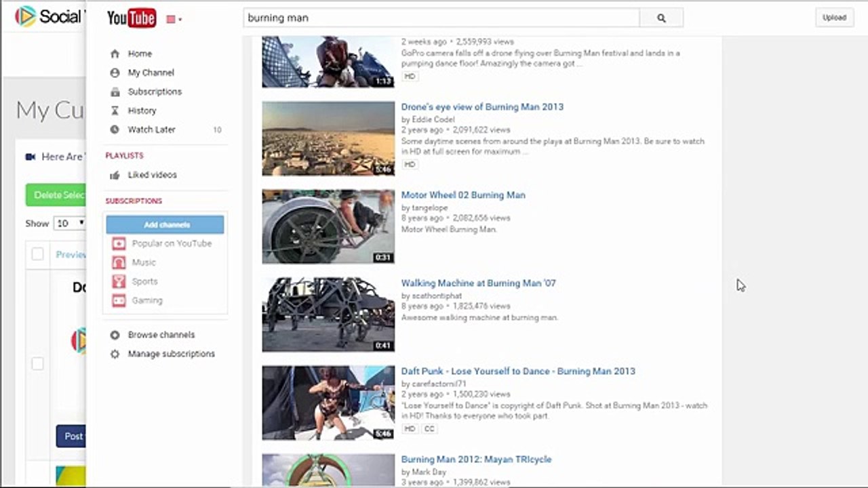The image size is (868, 488).
Task: Open 'Drone's eye view of Burning Man 2013'
Action: coord(482,107)
